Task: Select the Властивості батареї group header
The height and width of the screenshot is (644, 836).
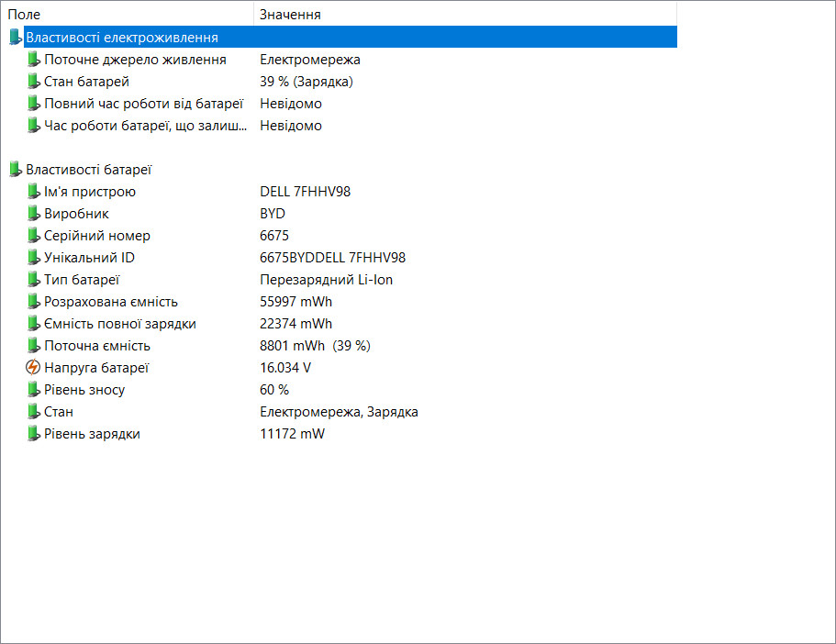Action: [88, 170]
